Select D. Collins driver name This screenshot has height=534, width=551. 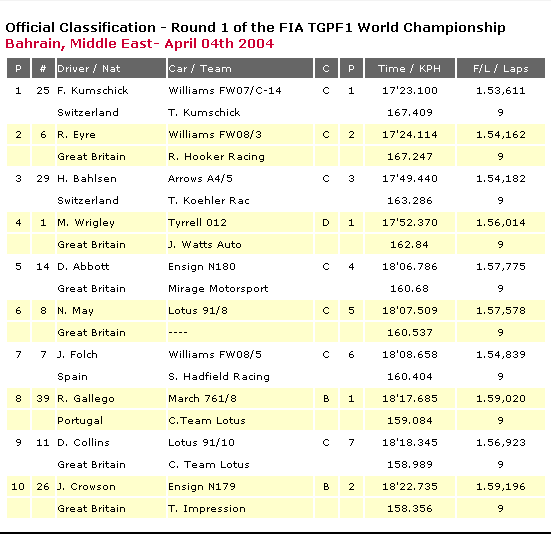coord(83,443)
